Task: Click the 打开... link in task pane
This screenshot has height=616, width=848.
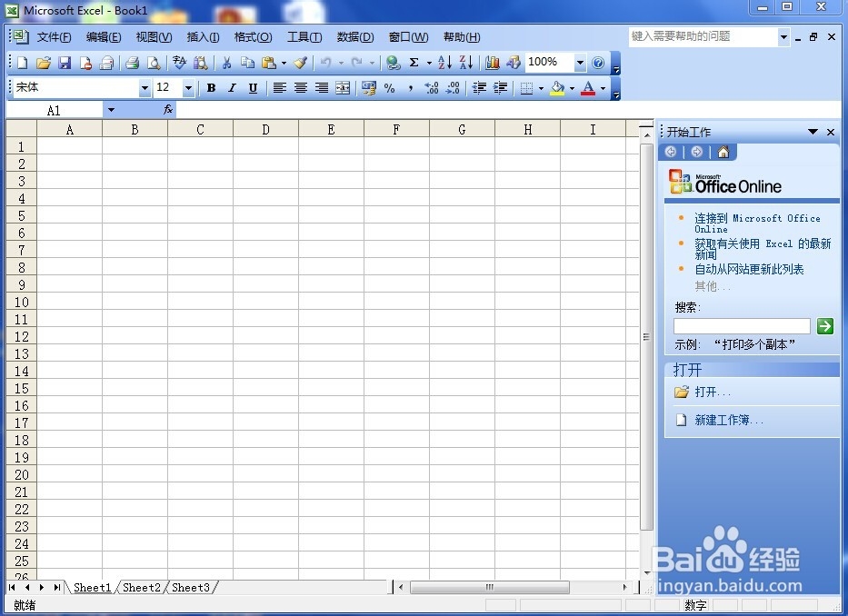Action: pyautogui.click(x=713, y=392)
